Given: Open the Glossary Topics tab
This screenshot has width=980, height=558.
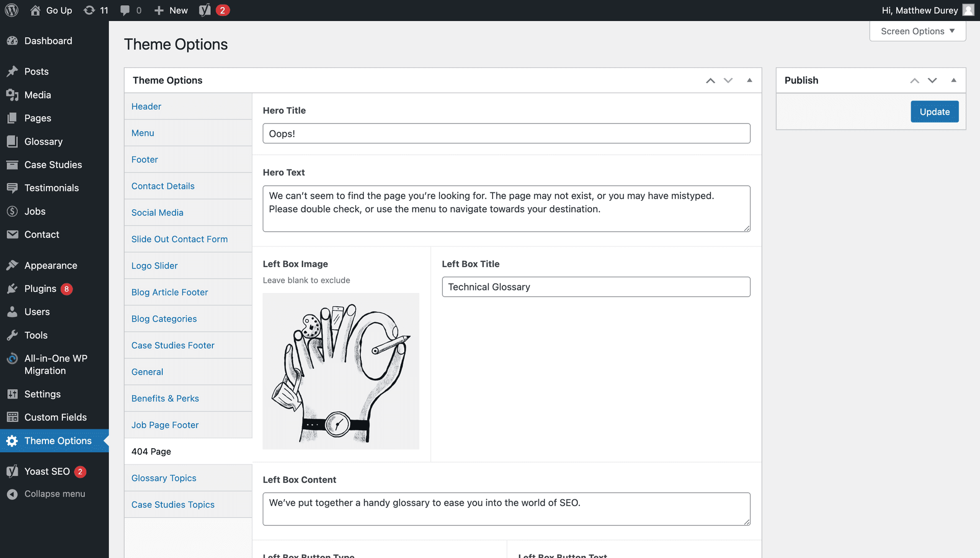Looking at the screenshot, I should tap(188, 478).
